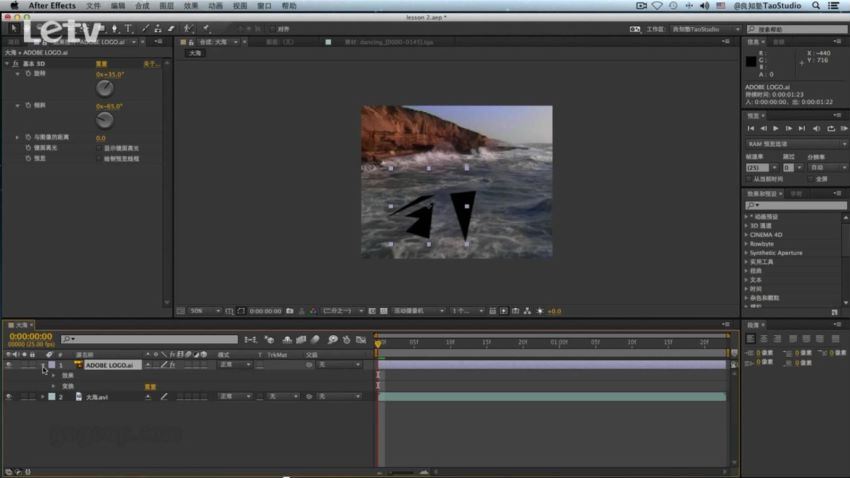This screenshot has width=850, height=478.
Task: Open blend mode dropdown for ADOBE LOGO.ai
Action: pyautogui.click(x=235, y=365)
